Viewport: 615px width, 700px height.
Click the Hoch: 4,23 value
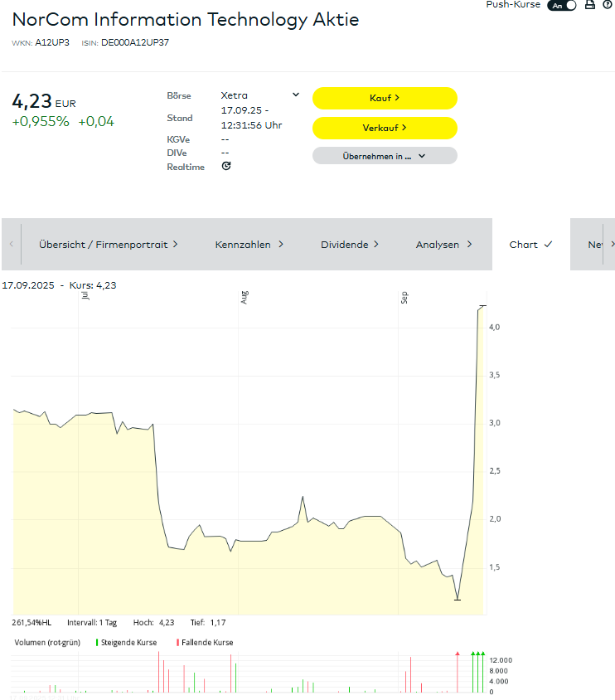click(x=154, y=623)
